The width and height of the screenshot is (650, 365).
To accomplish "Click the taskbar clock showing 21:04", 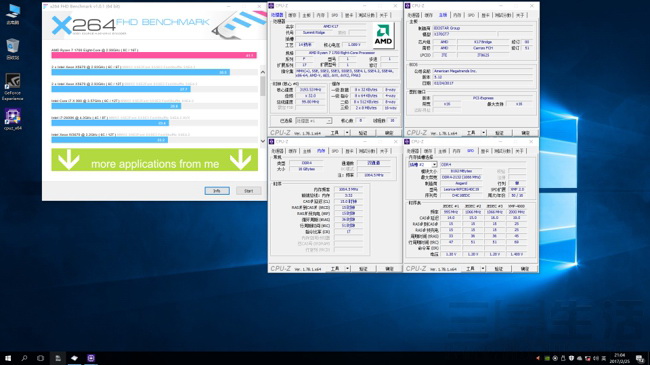I will [x=619, y=358].
